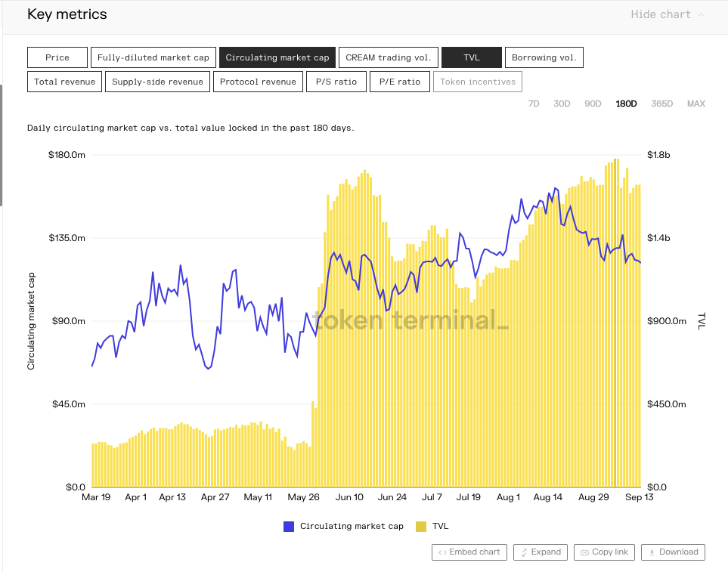Toggle the Price metric
Image resolution: width=728 pixels, height=572 pixels.
[x=57, y=57]
